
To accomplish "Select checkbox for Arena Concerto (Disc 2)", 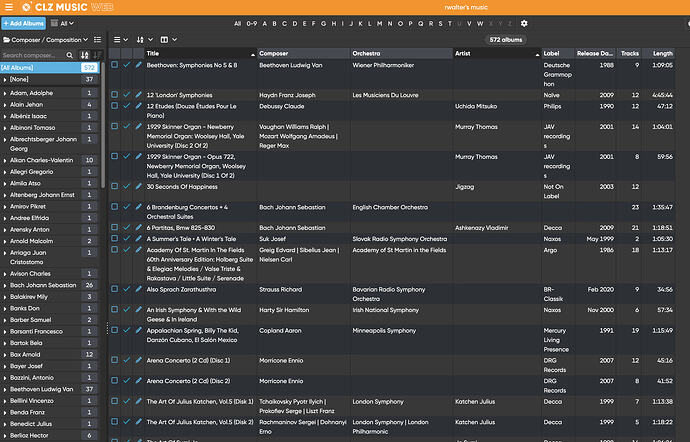I will [x=114, y=380].
